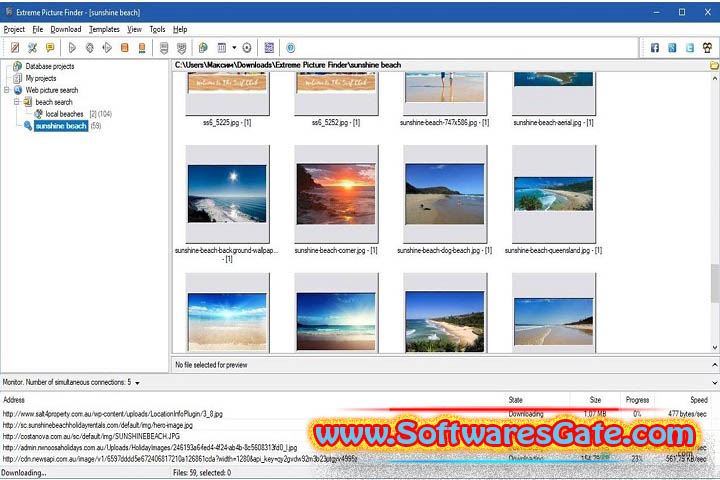Open project settings wrench toolbar icon

[x=32, y=48]
